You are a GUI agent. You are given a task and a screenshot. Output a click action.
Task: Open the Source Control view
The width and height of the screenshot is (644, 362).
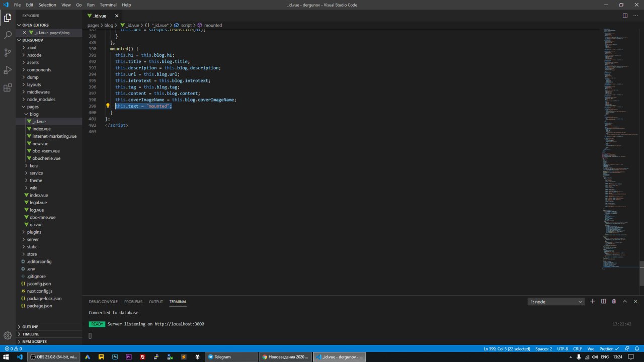[8, 52]
